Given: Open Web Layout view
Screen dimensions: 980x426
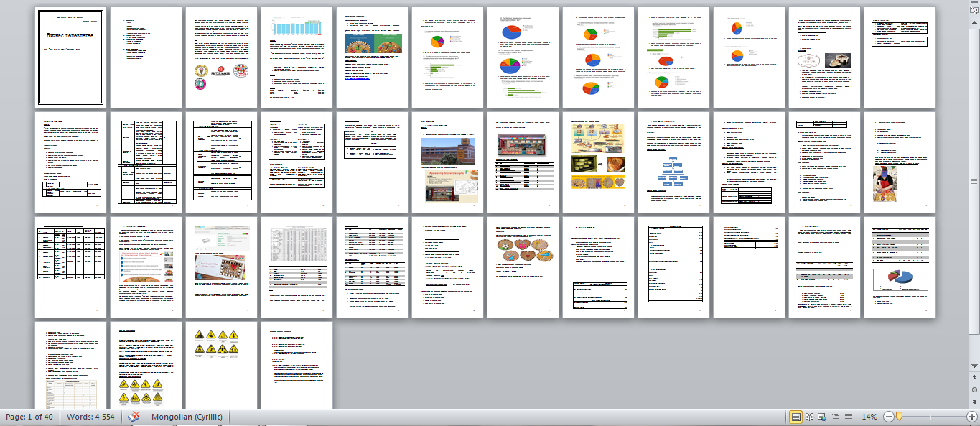Looking at the screenshot, I should click(821, 417).
